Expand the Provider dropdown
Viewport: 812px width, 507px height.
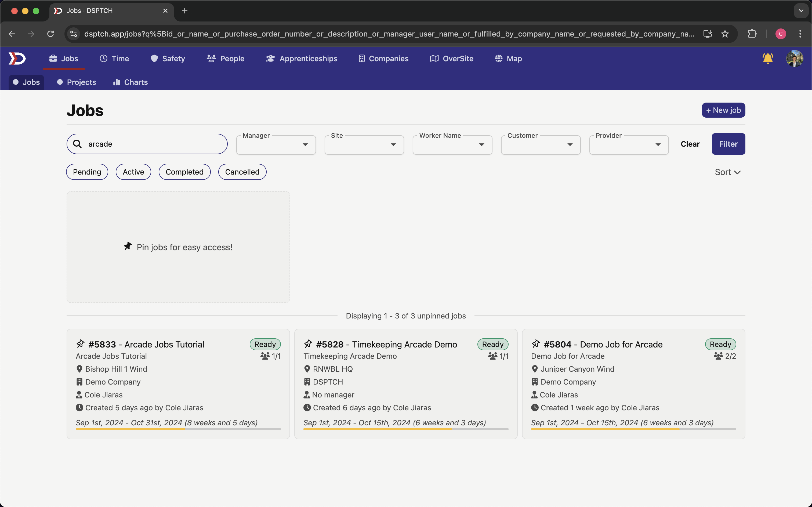[x=629, y=144]
